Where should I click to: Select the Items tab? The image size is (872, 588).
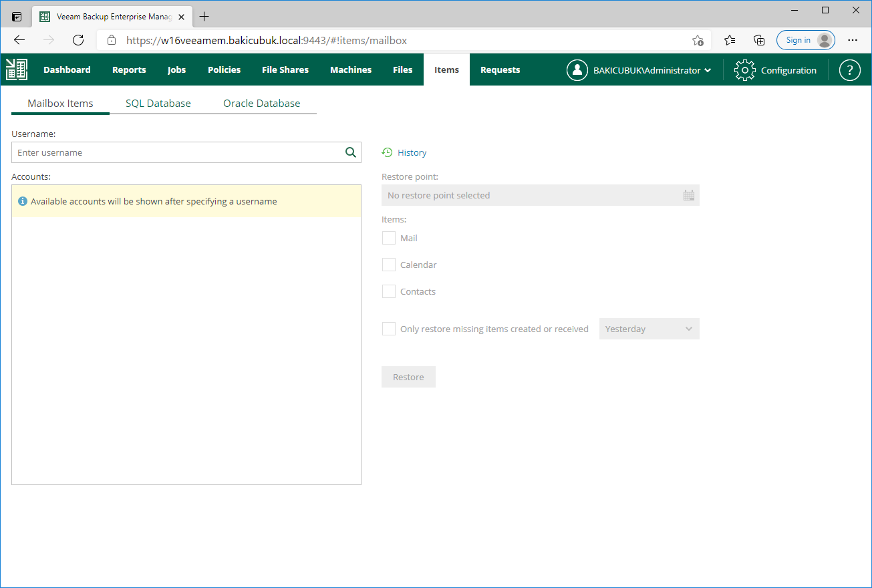click(x=447, y=69)
